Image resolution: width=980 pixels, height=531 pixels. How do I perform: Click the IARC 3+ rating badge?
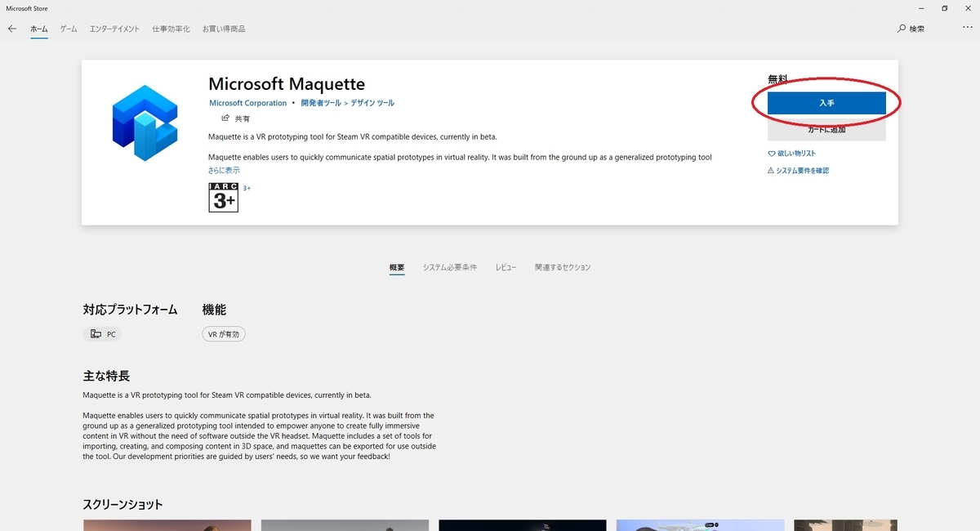[223, 198]
